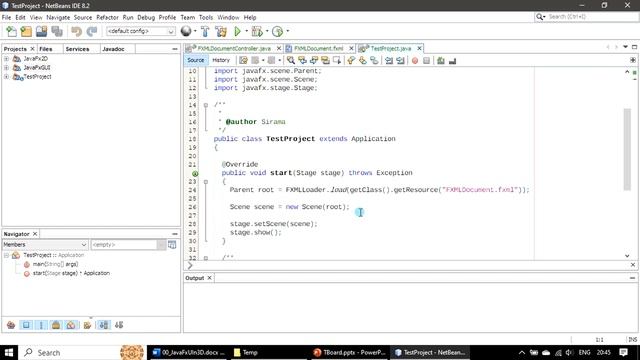Open the Navigate menu
Screen dimensions: 640x360
tap(58, 18)
